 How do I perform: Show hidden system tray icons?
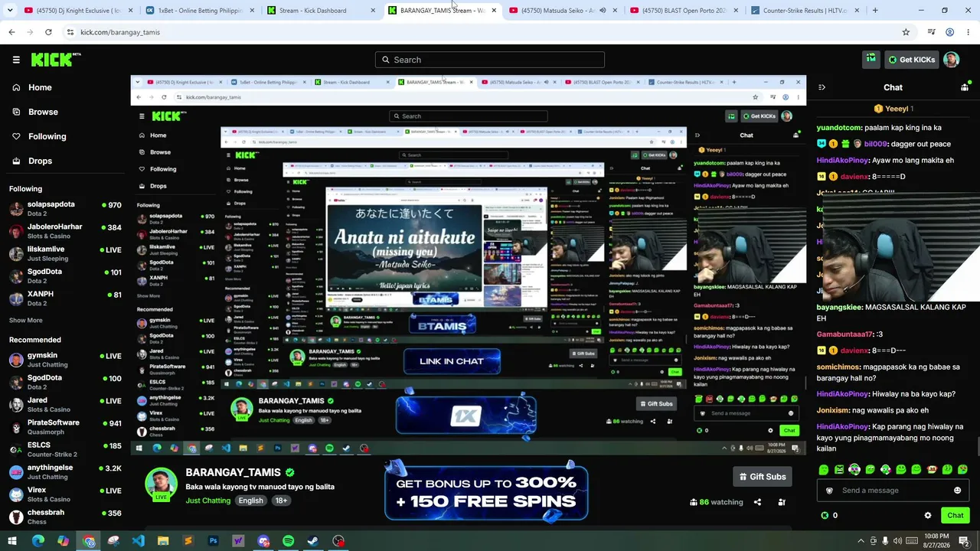[861, 541]
